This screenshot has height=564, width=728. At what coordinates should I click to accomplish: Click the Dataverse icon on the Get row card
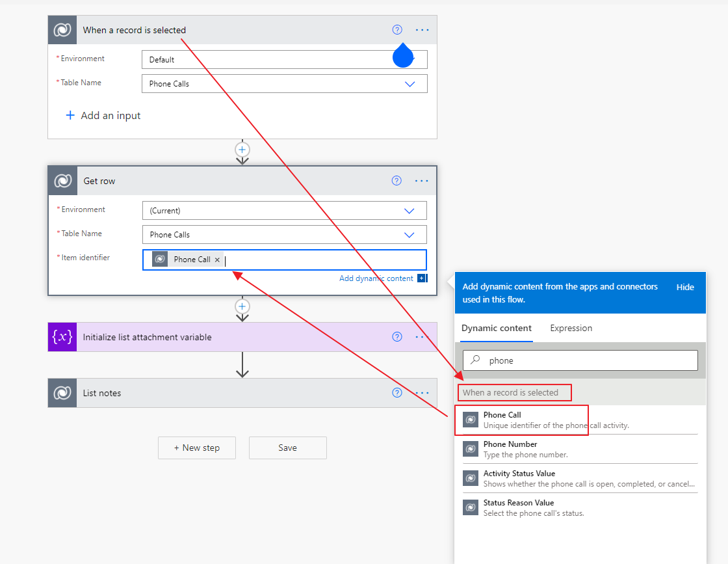pyautogui.click(x=62, y=181)
